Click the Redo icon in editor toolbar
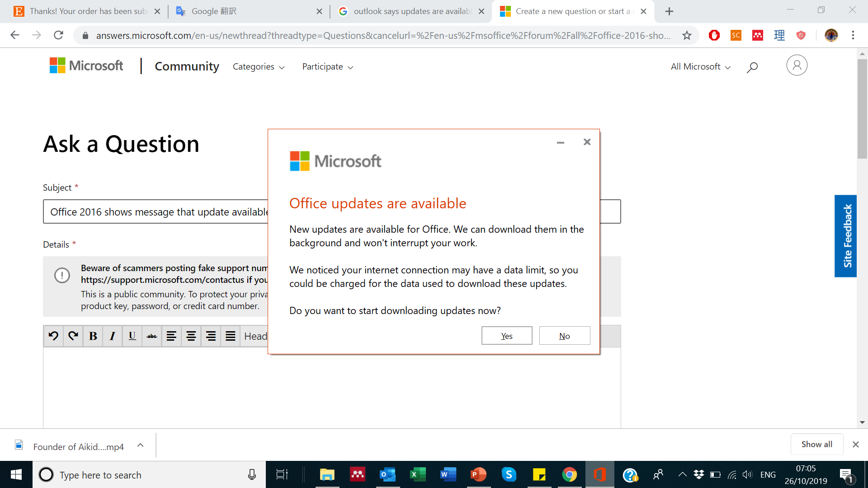 click(73, 336)
